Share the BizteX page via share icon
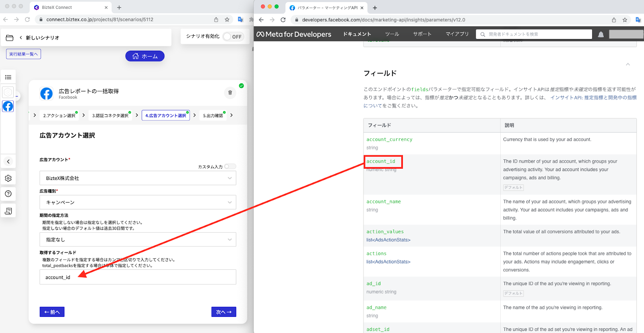Screen dimensions: 644x333 tap(216, 19)
